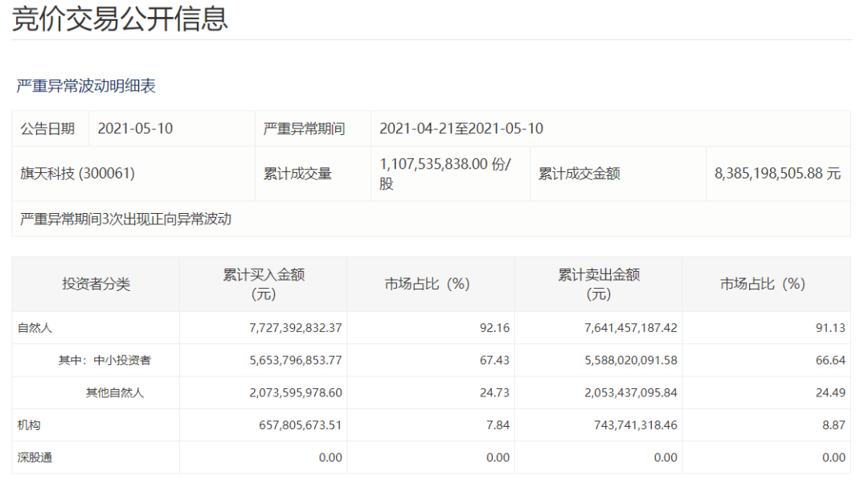Click the 竞价交易公开信息 page title
Viewport: 868px width, 484px height.
(121, 19)
